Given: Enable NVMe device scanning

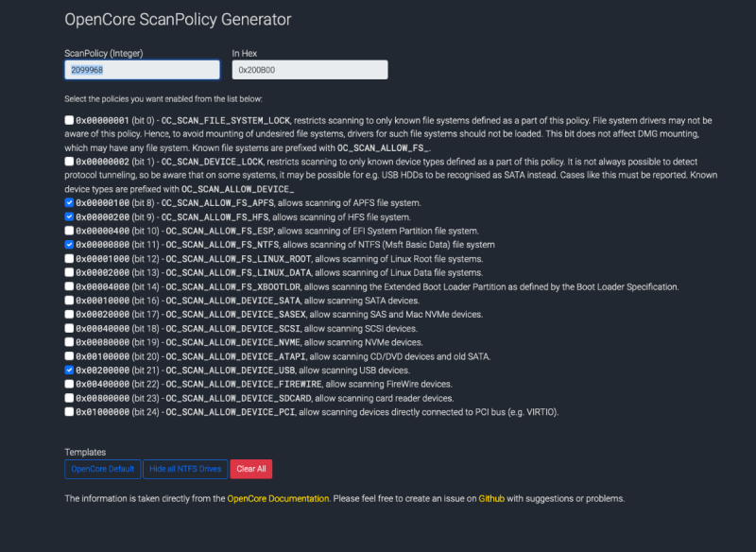Looking at the screenshot, I should coord(68,342).
